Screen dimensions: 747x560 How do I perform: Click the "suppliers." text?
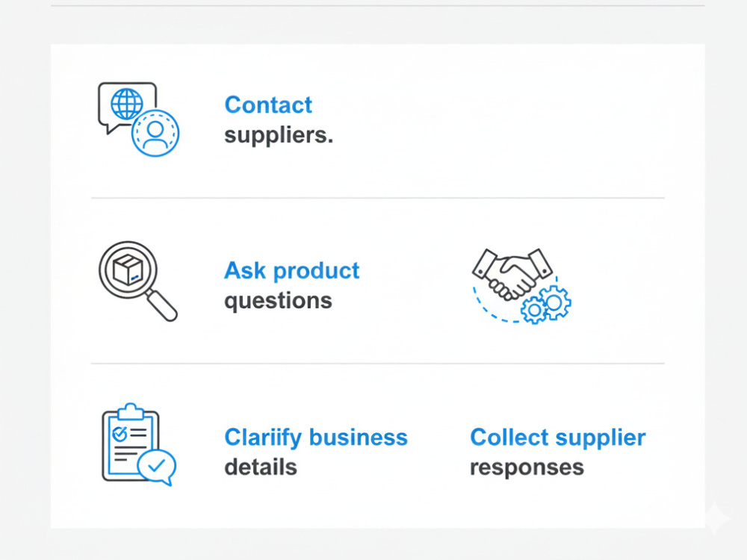[x=279, y=135]
